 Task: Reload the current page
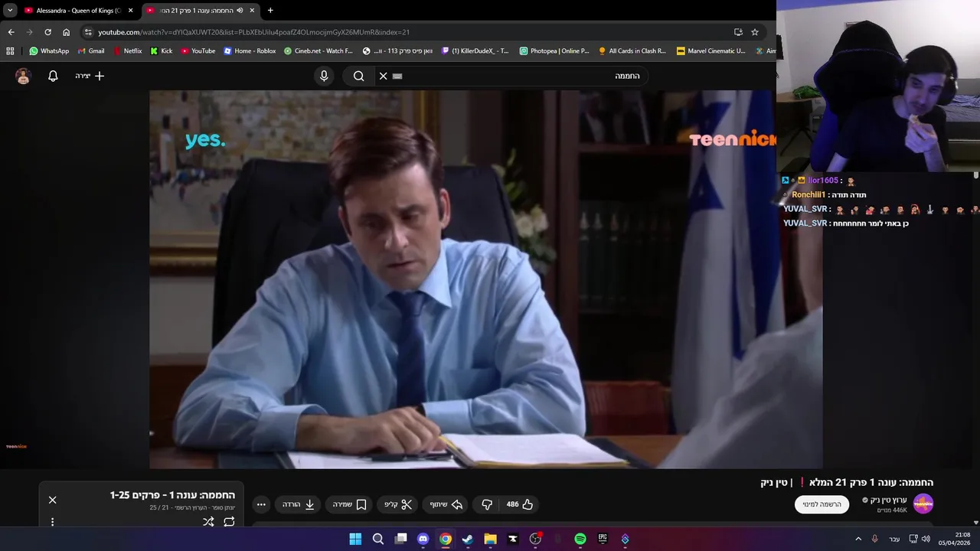point(47,32)
